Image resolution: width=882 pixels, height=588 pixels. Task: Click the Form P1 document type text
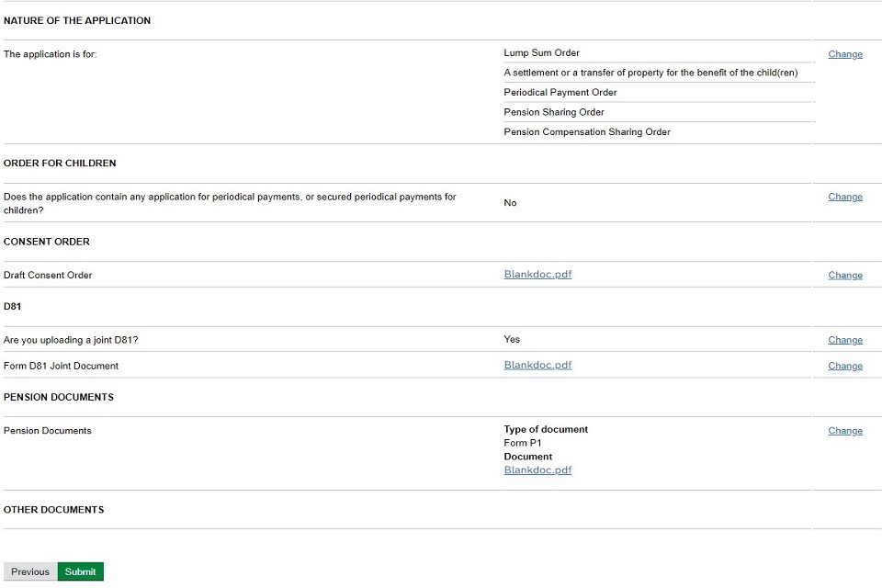point(522,443)
